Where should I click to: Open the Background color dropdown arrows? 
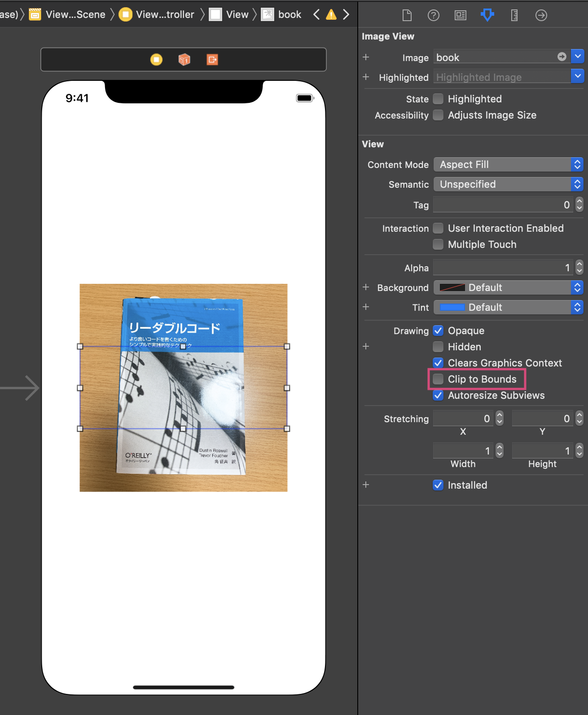(x=577, y=287)
